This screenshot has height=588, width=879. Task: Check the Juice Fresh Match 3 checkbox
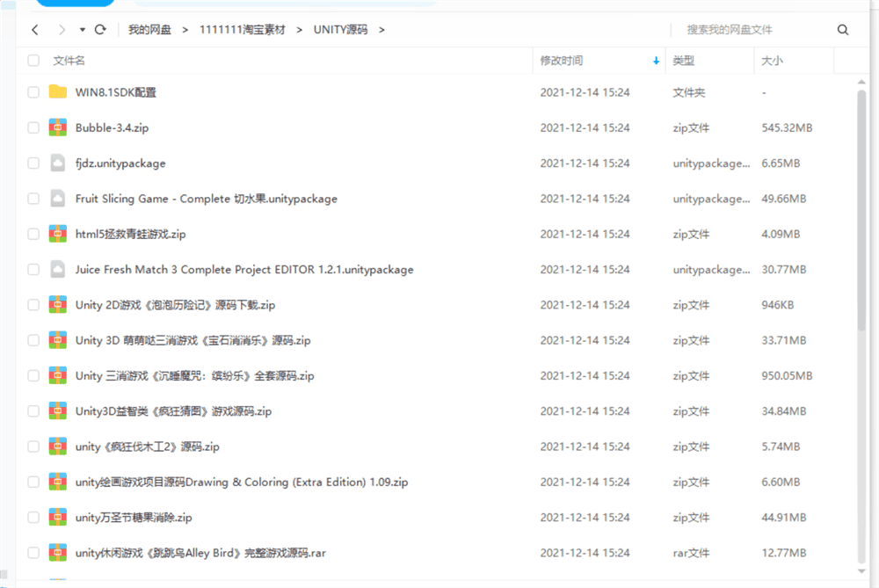point(33,270)
